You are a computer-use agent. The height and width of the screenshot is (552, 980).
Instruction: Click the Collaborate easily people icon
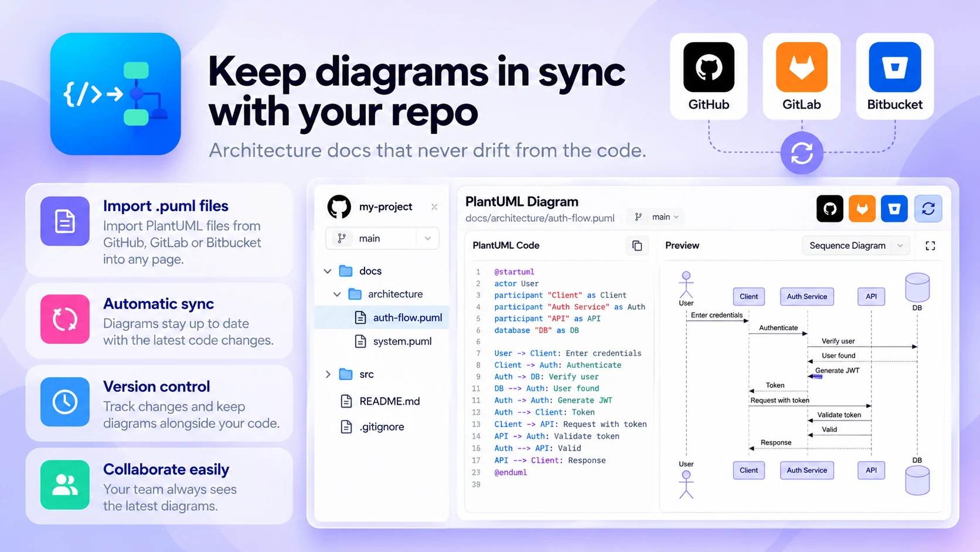point(65,485)
